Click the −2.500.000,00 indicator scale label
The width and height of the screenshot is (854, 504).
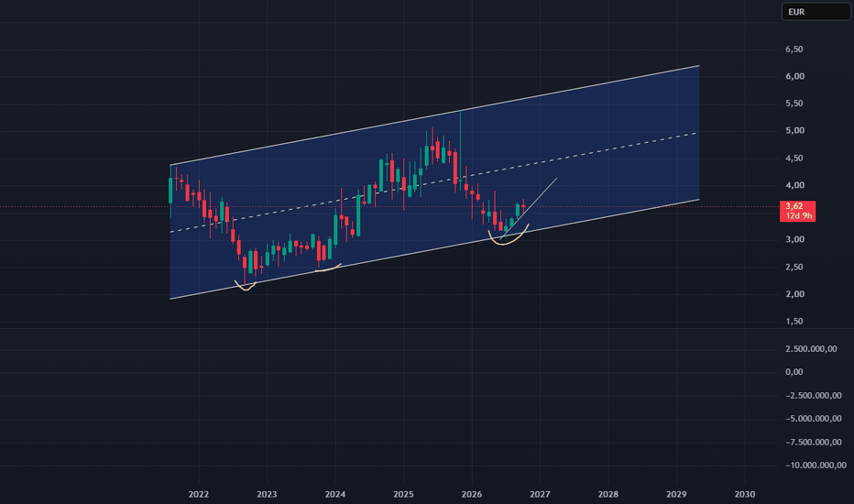[x=813, y=396]
